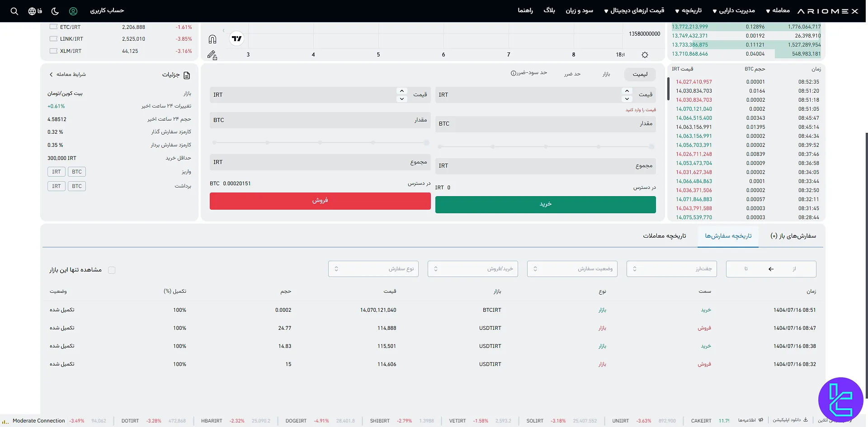The width and height of the screenshot is (868, 427).
Task: Click the TradingView logo icon
Action: coord(236,38)
